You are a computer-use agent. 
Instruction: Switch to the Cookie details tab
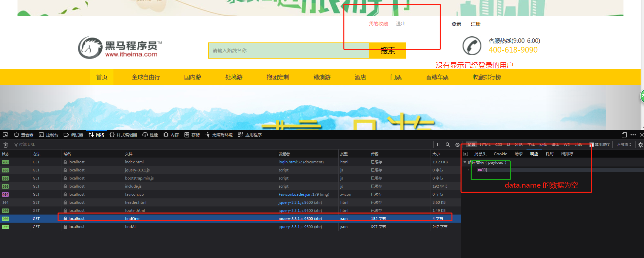500,154
